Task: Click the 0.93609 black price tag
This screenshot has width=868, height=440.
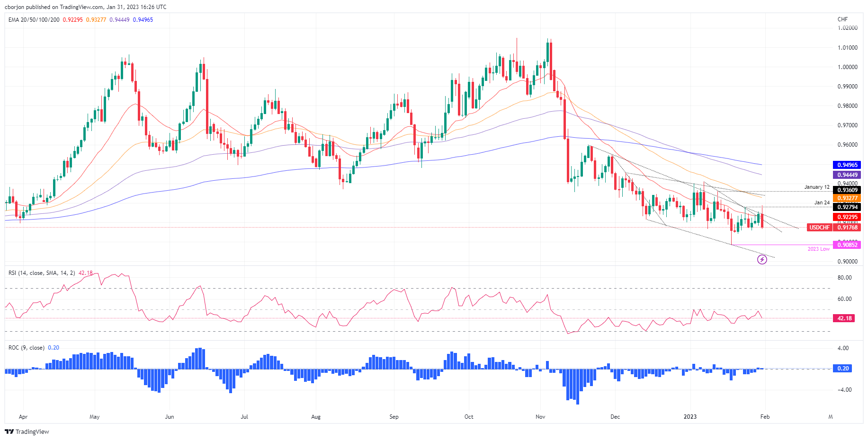Action: (847, 190)
